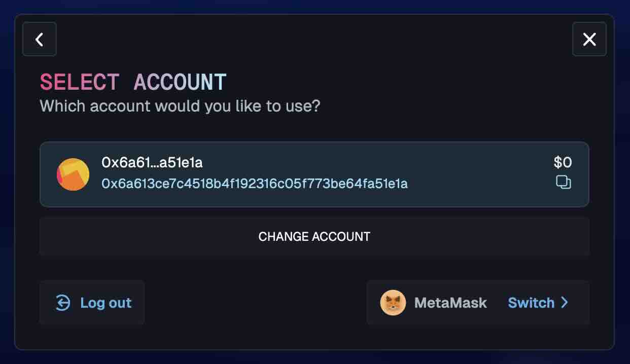Navigate back with the left chevron
The height and width of the screenshot is (364, 630).
point(39,39)
